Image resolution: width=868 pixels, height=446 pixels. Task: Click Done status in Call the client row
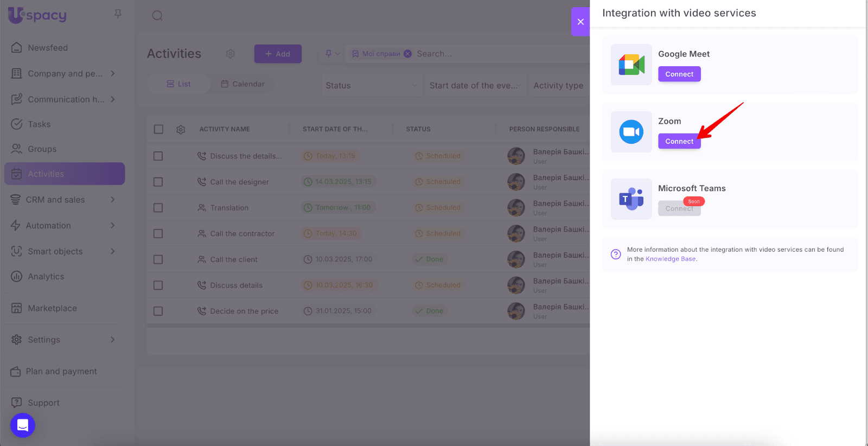[x=429, y=259]
